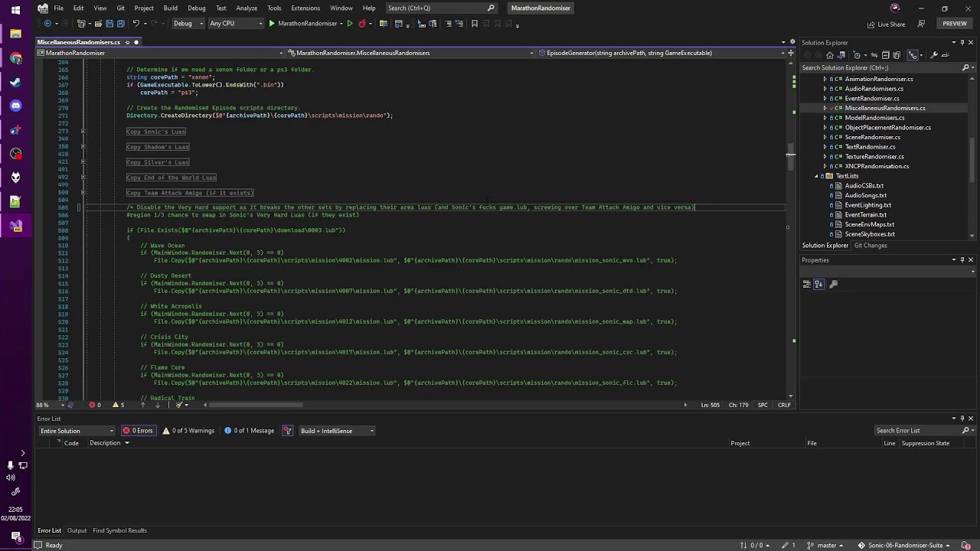Click Visual Studio icon in taskbar
The height and width of the screenshot is (551, 980).
pyautogui.click(x=16, y=226)
